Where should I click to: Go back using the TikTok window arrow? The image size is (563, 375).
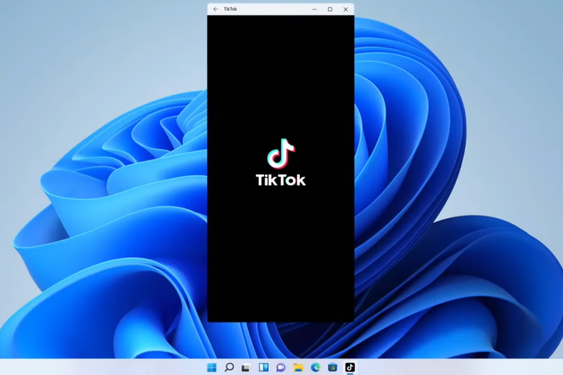[215, 9]
